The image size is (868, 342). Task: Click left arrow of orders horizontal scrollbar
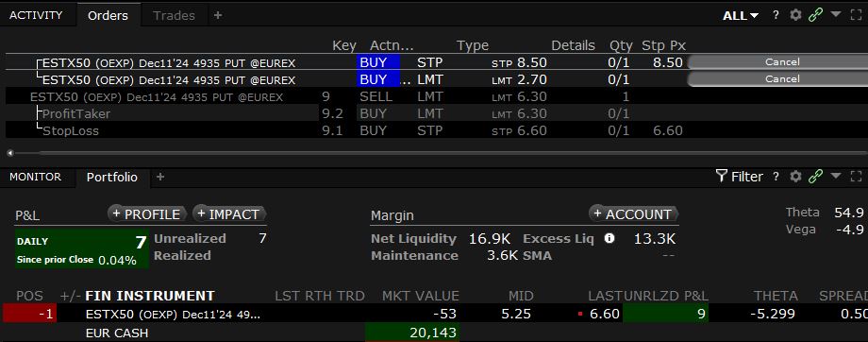point(10,152)
